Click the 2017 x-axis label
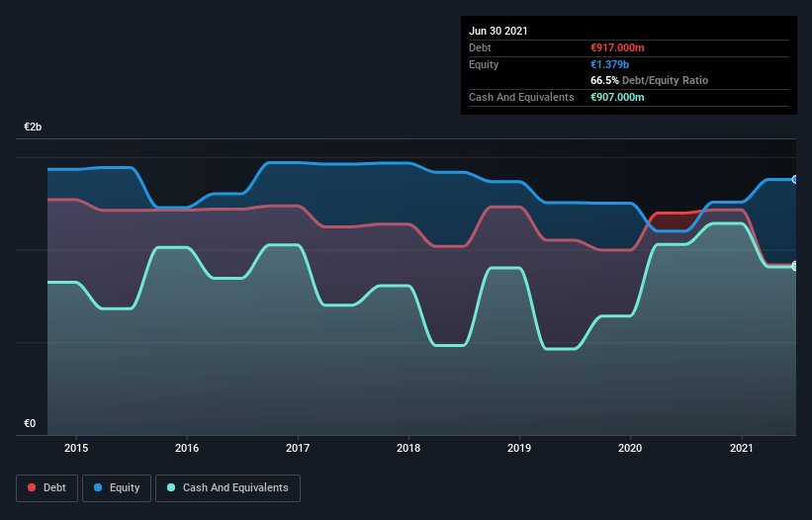812x520 pixels. 298,448
